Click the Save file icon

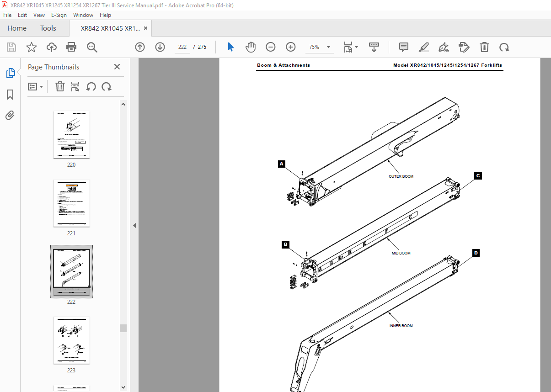click(x=11, y=47)
